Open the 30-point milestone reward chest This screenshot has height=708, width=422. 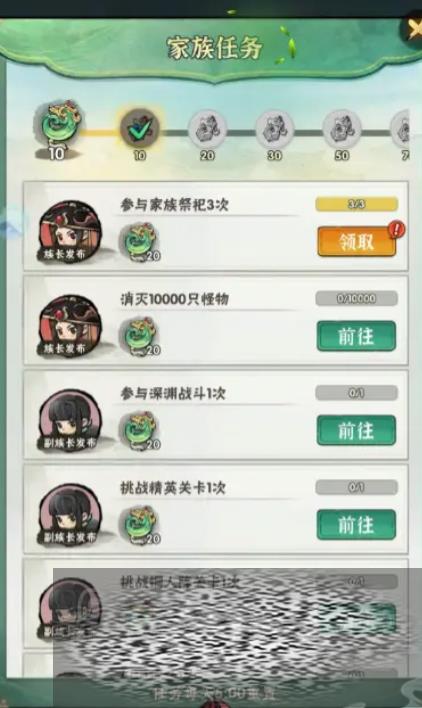(274, 129)
